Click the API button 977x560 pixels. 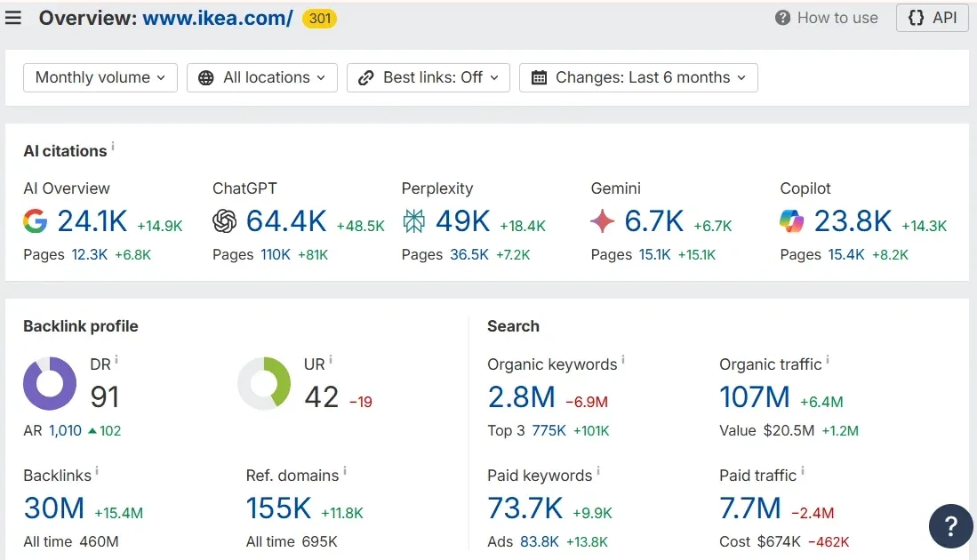click(x=933, y=18)
